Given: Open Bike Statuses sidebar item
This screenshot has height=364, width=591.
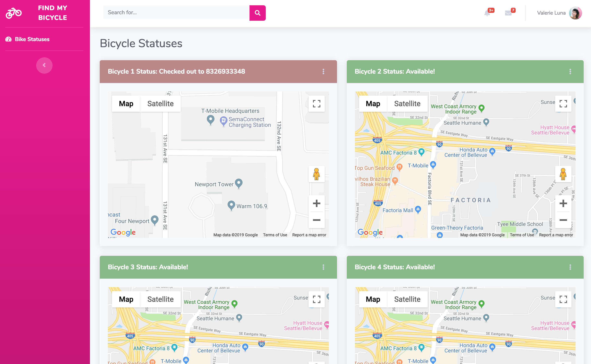Looking at the screenshot, I should pos(32,39).
